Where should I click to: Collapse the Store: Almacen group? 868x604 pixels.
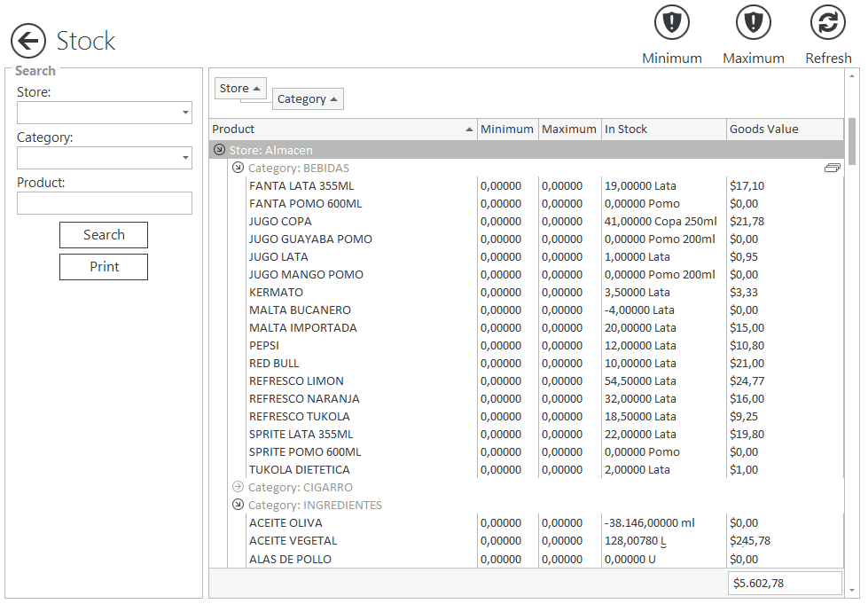coord(220,150)
